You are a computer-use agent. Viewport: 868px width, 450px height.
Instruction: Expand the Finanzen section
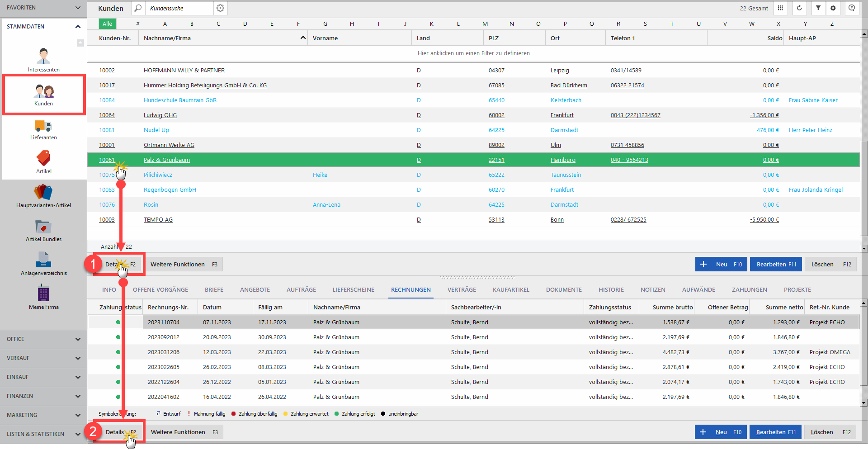coord(78,396)
